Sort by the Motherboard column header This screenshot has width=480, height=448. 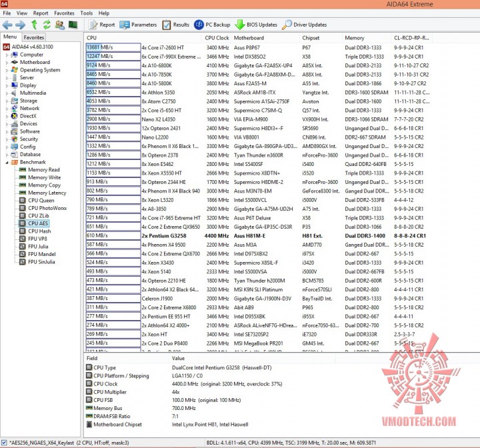[x=266, y=38]
